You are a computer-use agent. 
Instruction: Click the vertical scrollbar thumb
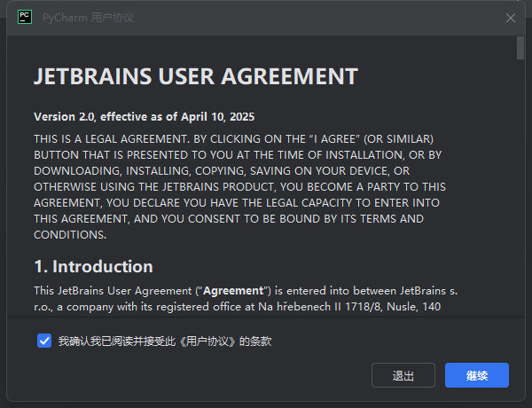coord(520,48)
